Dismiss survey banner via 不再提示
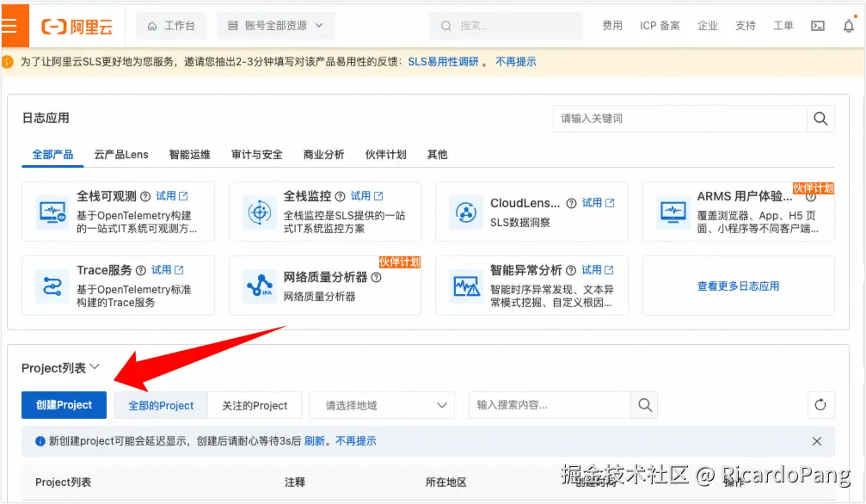The width and height of the screenshot is (866, 504). pyautogui.click(x=515, y=62)
